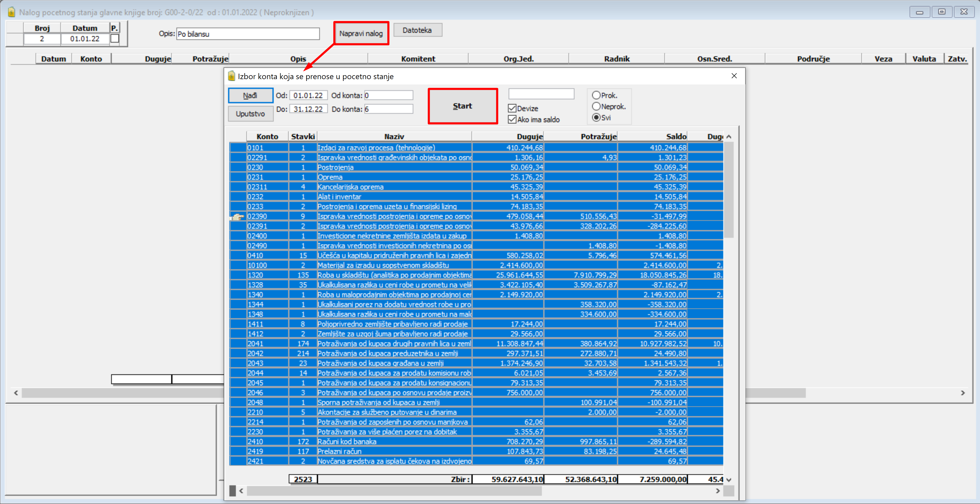Image resolution: width=980 pixels, height=504 pixels.
Task: Click the main window lock icon
Action: [x=11, y=12]
